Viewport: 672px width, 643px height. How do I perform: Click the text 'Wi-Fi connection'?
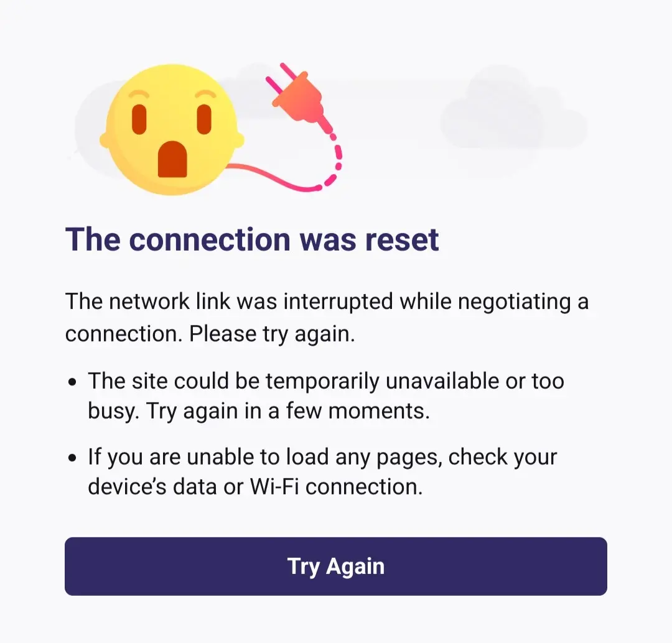337,487
